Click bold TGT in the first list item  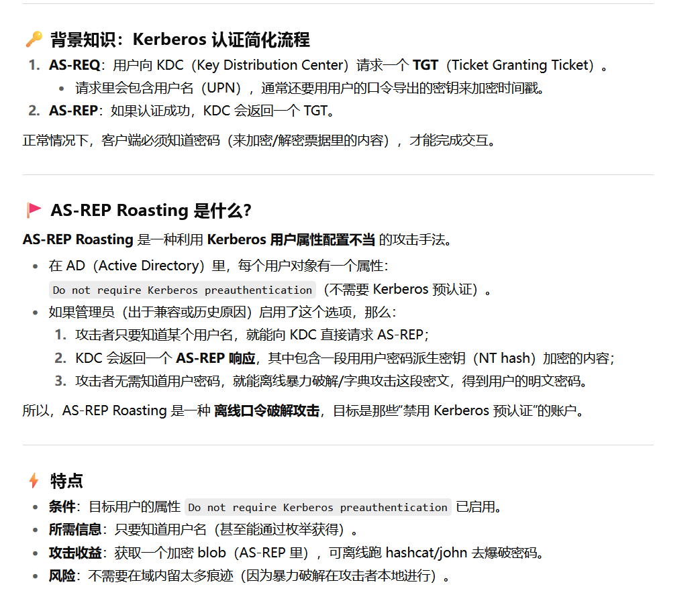pos(425,65)
